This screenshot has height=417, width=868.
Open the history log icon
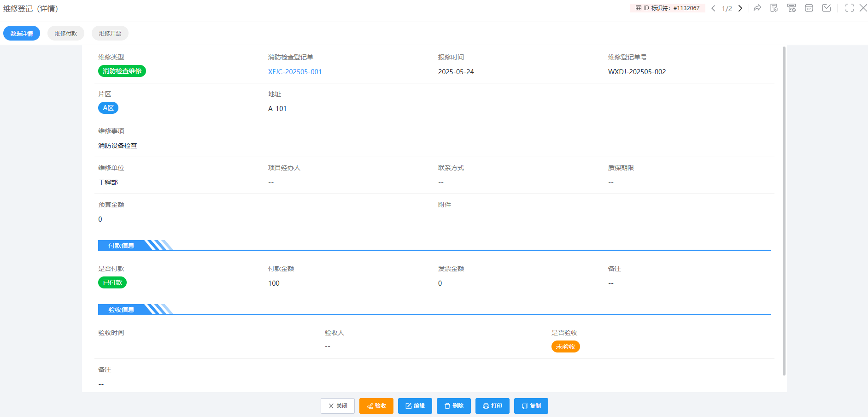coord(792,8)
